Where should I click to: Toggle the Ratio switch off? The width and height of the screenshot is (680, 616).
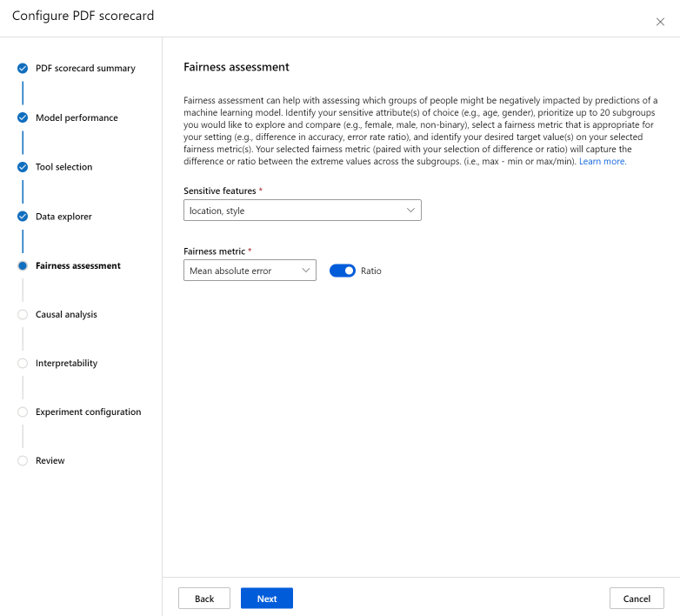[x=343, y=271]
